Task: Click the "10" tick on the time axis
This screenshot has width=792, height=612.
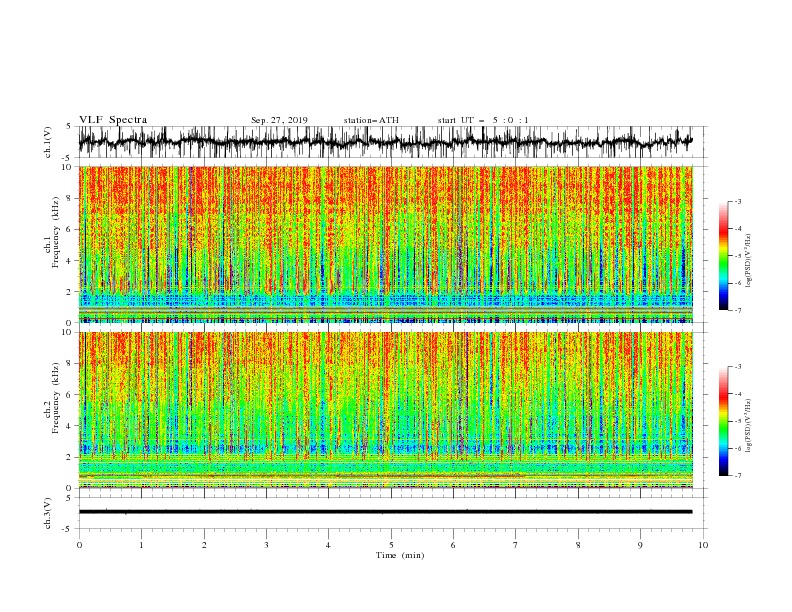Action: (703, 545)
